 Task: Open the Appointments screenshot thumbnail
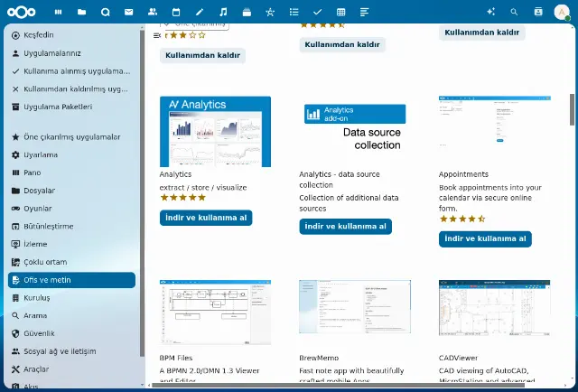point(495,122)
